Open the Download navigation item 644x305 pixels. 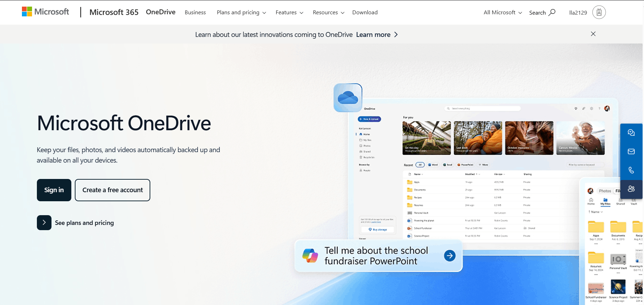(x=365, y=13)
